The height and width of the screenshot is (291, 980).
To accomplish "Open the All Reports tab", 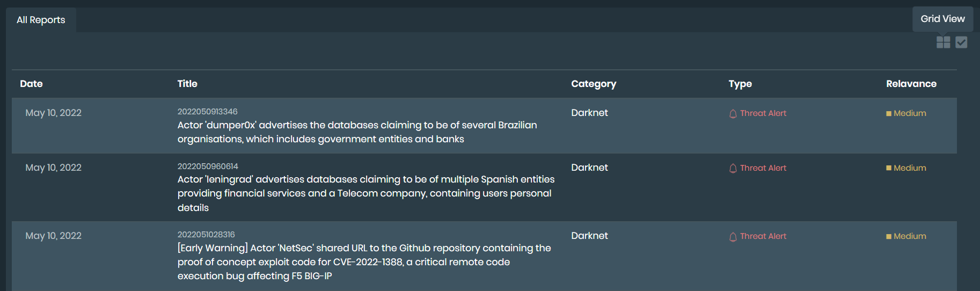I will point(41,20).
